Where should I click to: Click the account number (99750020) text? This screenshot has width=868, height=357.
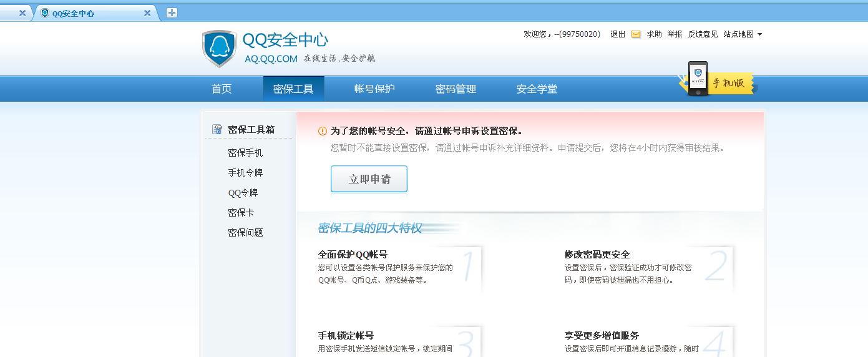tap(580, 34)
